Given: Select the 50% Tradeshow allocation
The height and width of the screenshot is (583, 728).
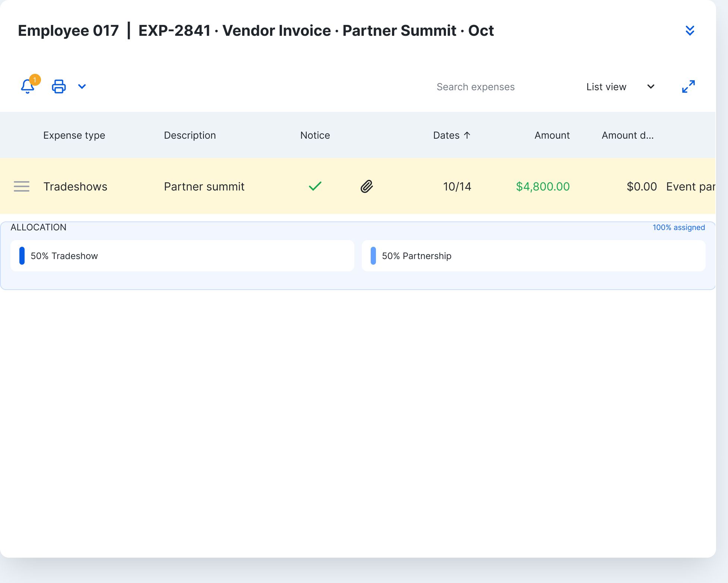Looking at the screenshot, I should [x=182, y=256].
